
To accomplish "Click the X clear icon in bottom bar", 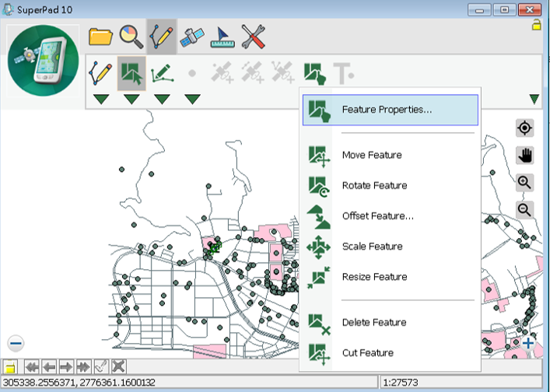I will [x=118, y=367].
